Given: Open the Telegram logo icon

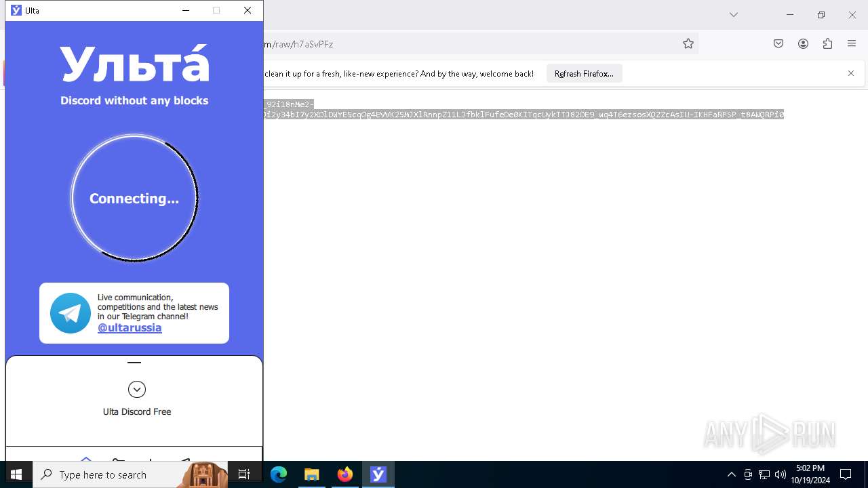Looking at the screenshot, I should (70, 313).
